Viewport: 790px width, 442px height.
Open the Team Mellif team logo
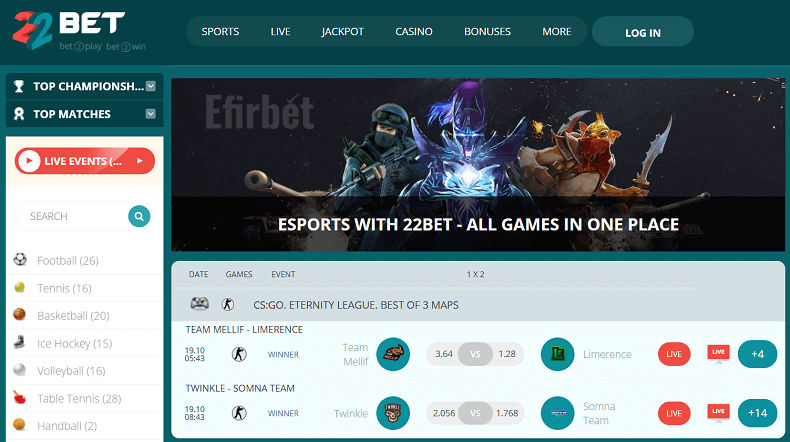click(393, 354)
